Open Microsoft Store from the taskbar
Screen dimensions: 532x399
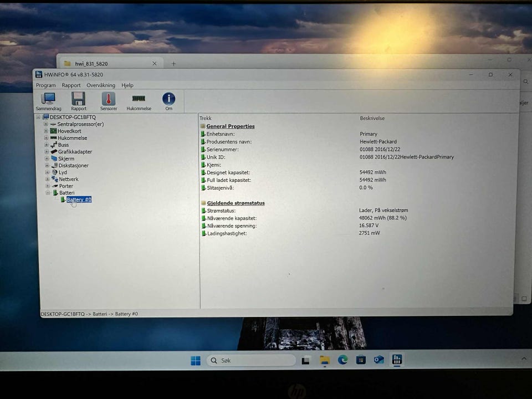tap(361, 360)
